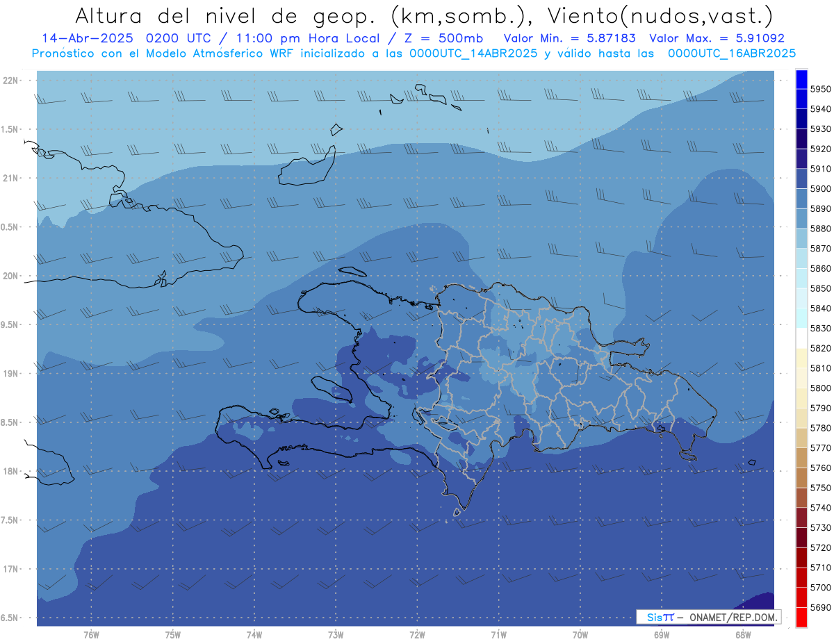Image resolution: width=834 pixels, height=644 pixels.
Task: Click the '75W' longitude label
Action: [172, 635]
